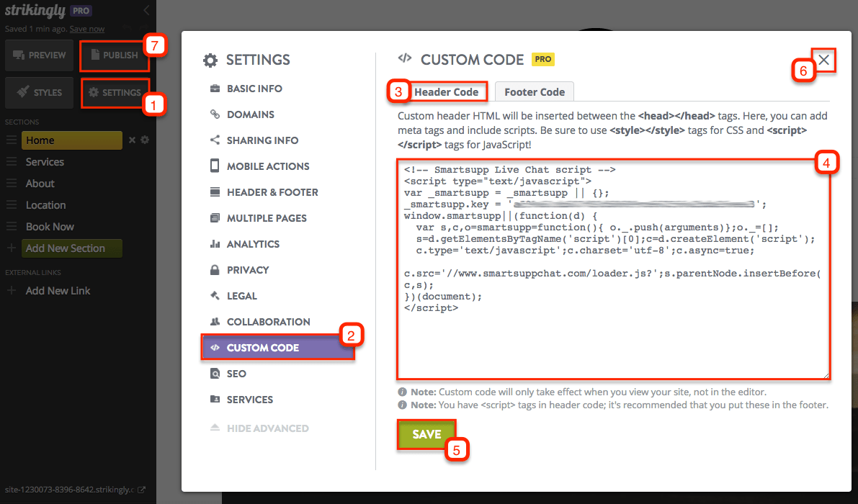Viewport: 858px width, 504px height.
Task: Click the Services folder icon
Action: (x=215, y=399)
